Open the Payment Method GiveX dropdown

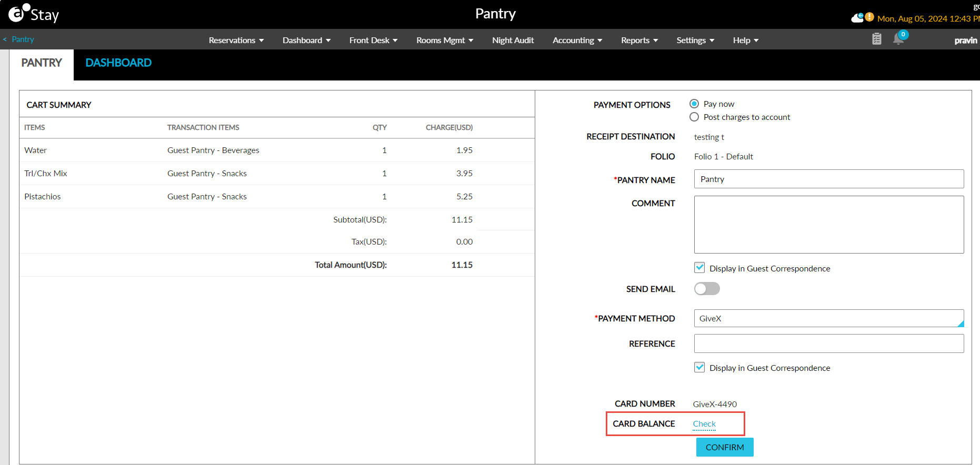point(829,318)
